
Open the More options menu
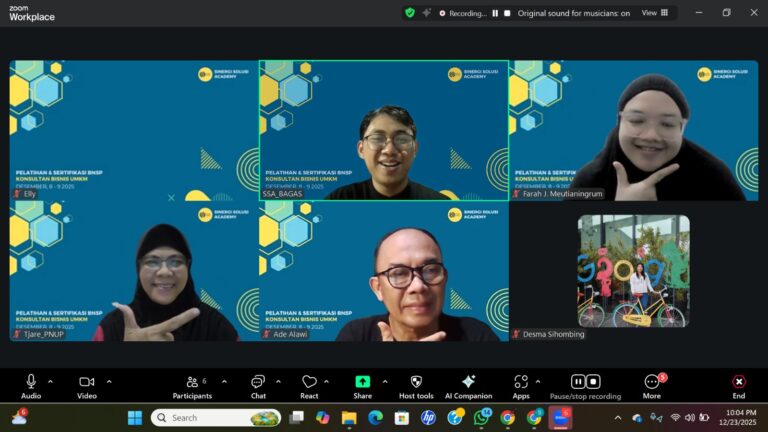pyautogui.click(x=652, y=382)
